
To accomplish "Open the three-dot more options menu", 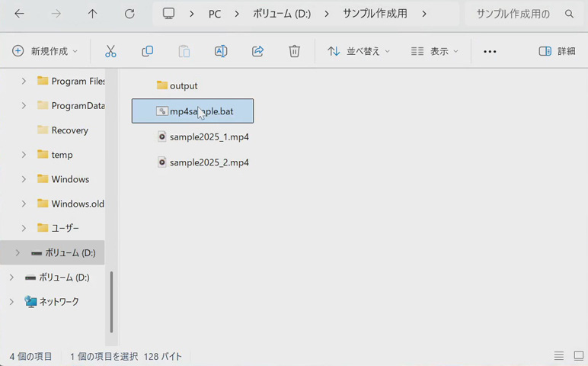I will click(490, 51).
